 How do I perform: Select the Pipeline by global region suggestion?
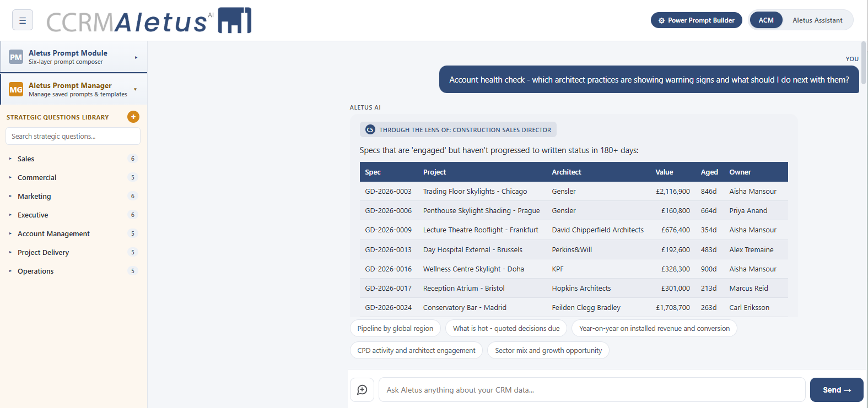(395, 329)
